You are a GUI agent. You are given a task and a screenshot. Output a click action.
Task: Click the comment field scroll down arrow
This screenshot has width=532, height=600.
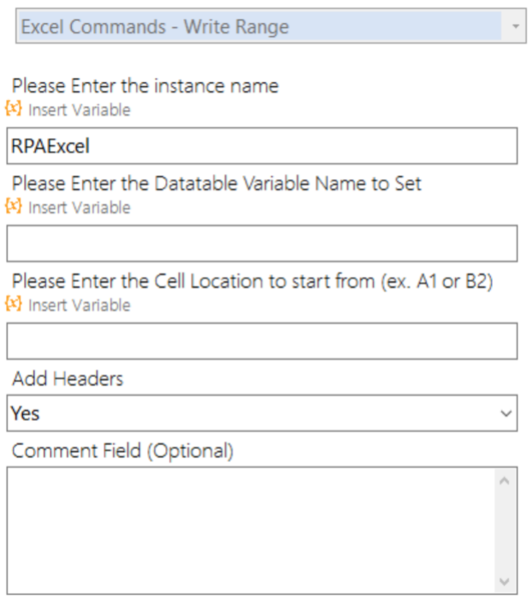[x=504, y=582]
